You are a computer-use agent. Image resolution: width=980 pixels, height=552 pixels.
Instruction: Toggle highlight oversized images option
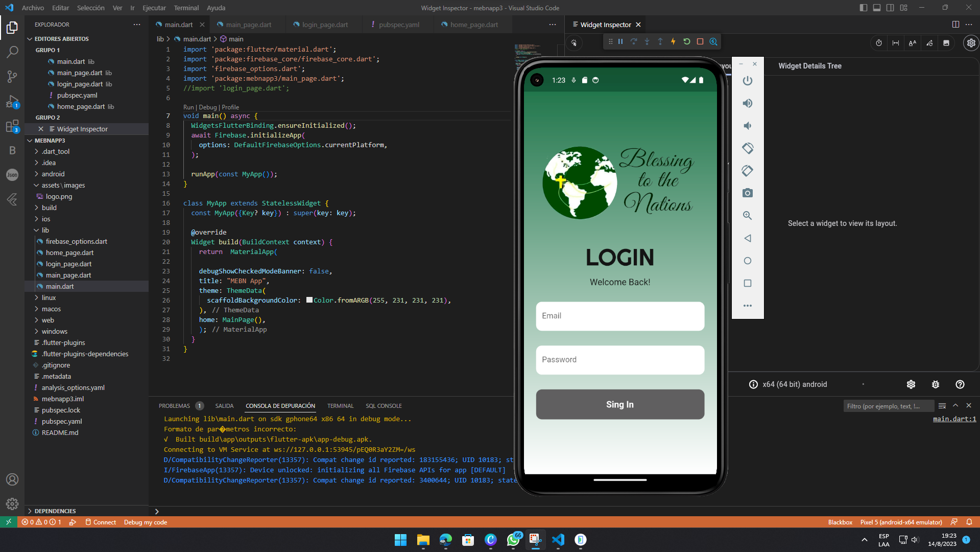[x=946, y=43]
